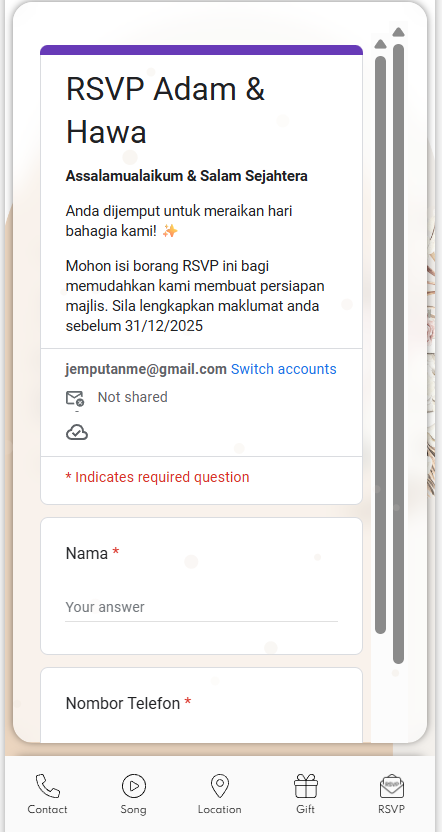Screen dimensions: 442x832
Task: Click the outer scrollbar up arrow
Action: tap(398, 32)
